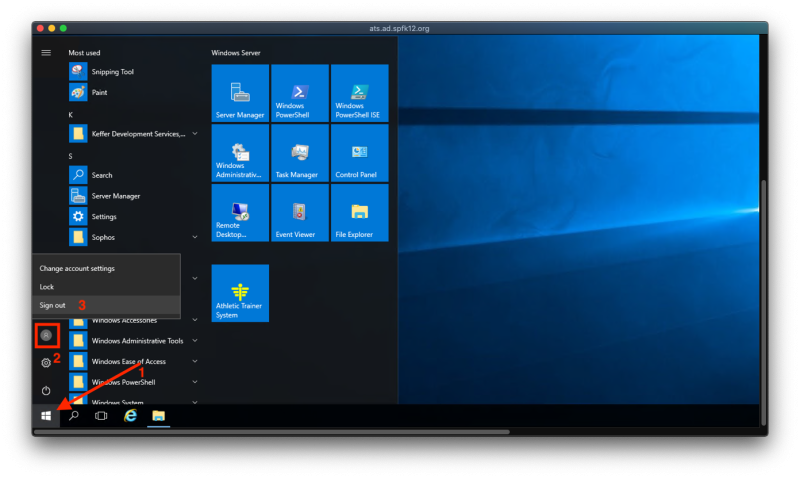Click the Windows Start button
The height and width of the screenshot is (478, 800).
(x=45, y=415)
